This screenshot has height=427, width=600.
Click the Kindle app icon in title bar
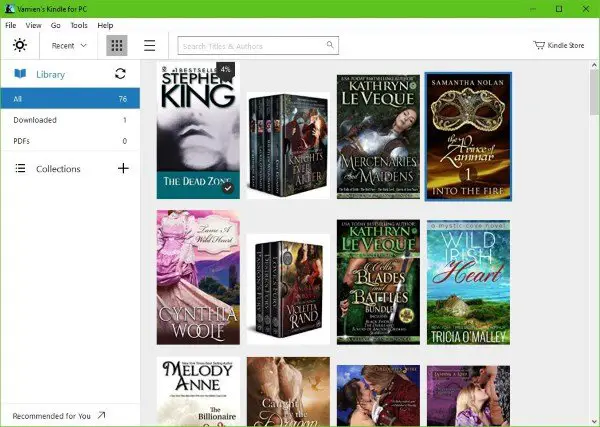tap(9, 8)
